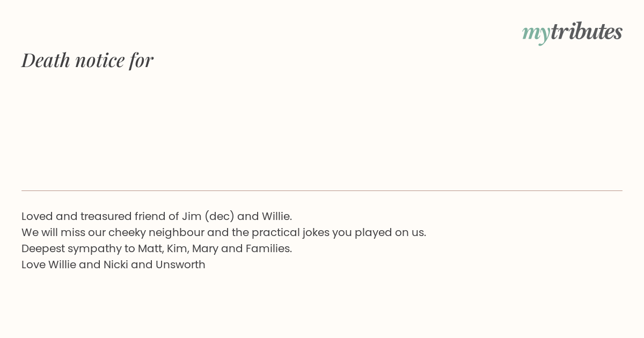Click the "We will miss our cheeky neighbour" line
644x338 pixels.
[224, 232]
